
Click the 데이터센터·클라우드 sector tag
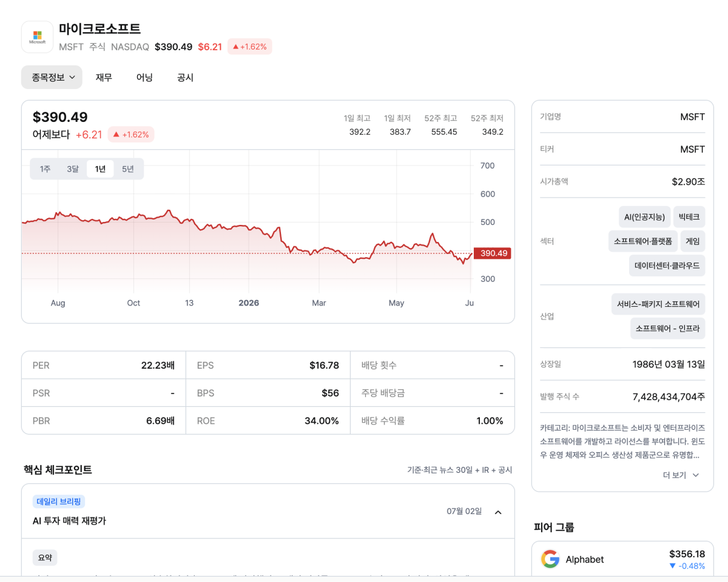(x=667, y=266)
